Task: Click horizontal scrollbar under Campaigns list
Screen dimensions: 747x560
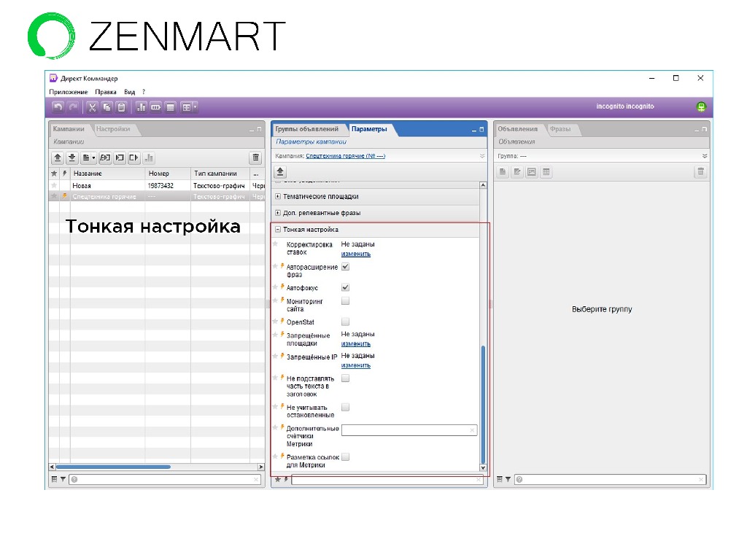Action: pyautogui.click(x=113, y=467)
